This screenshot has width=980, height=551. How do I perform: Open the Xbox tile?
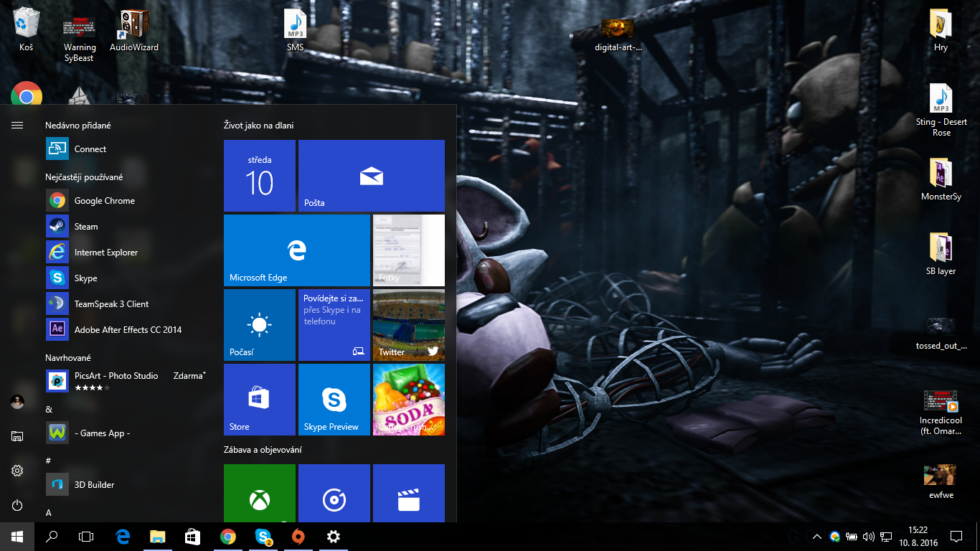(259, 494)
